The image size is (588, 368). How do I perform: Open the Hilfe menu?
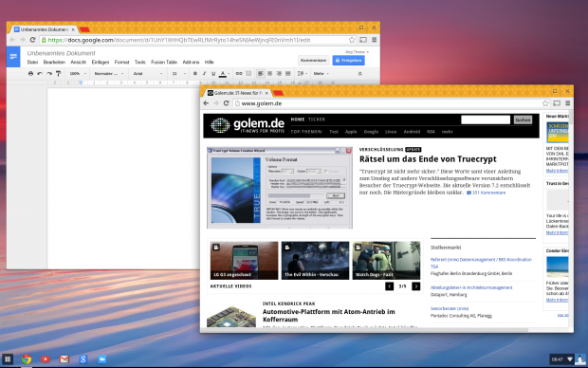[210, 63]
